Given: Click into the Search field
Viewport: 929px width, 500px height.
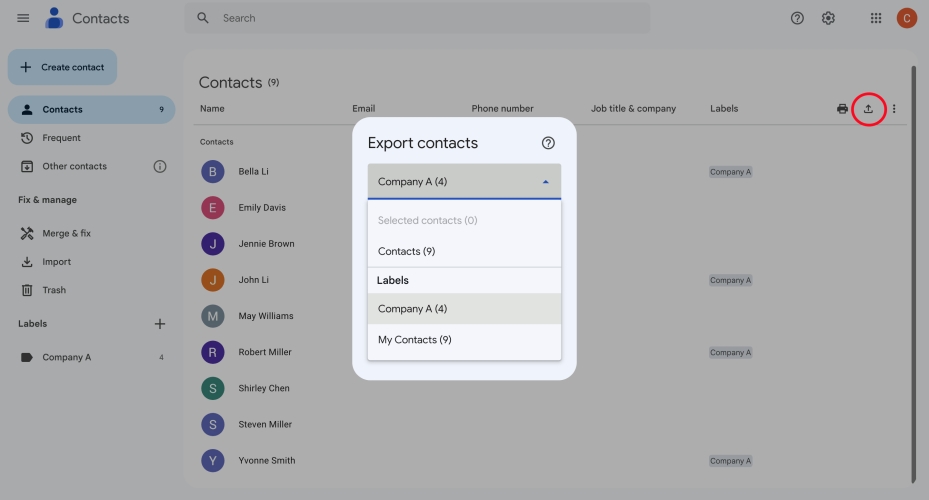Looking at the screenshot, I should 417,18.
